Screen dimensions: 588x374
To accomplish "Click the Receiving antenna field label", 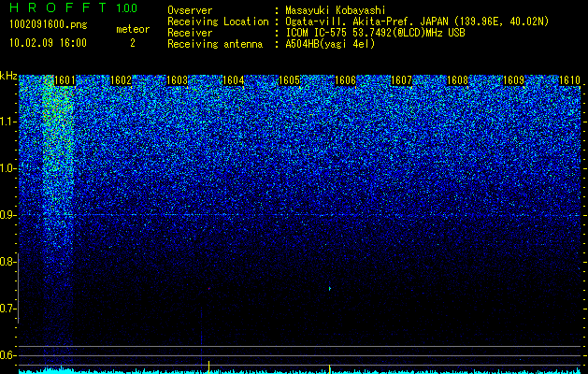I will click(x=215, y=44).
